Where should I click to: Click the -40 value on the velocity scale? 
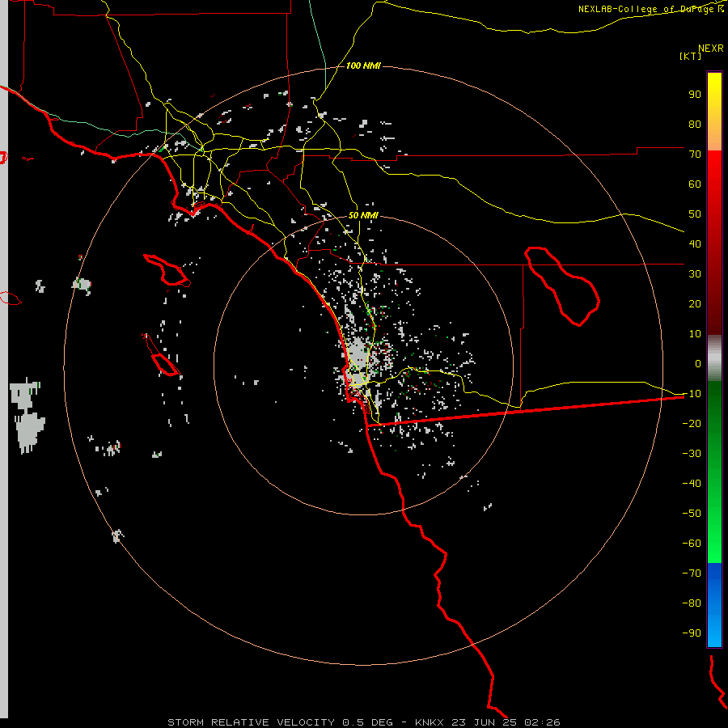tap(692, 484)
